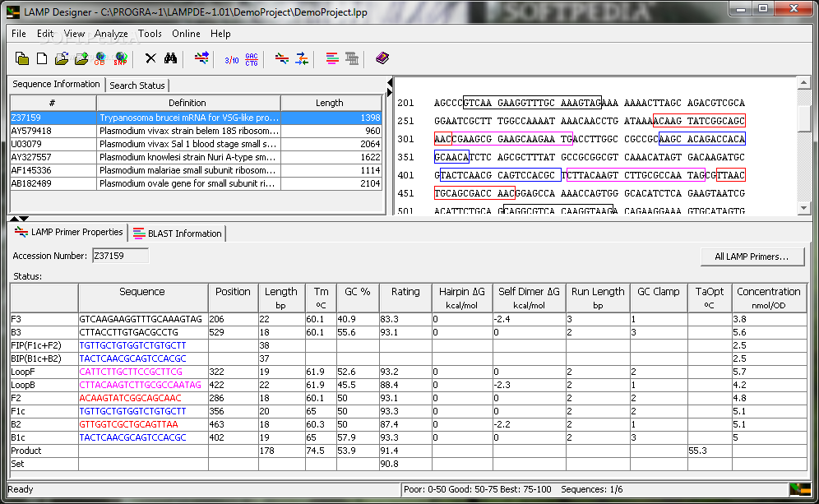The width and height of the screenshot is (819, 504).
Task: Switch to Sequence Information tab
Action: click(56, 84)
